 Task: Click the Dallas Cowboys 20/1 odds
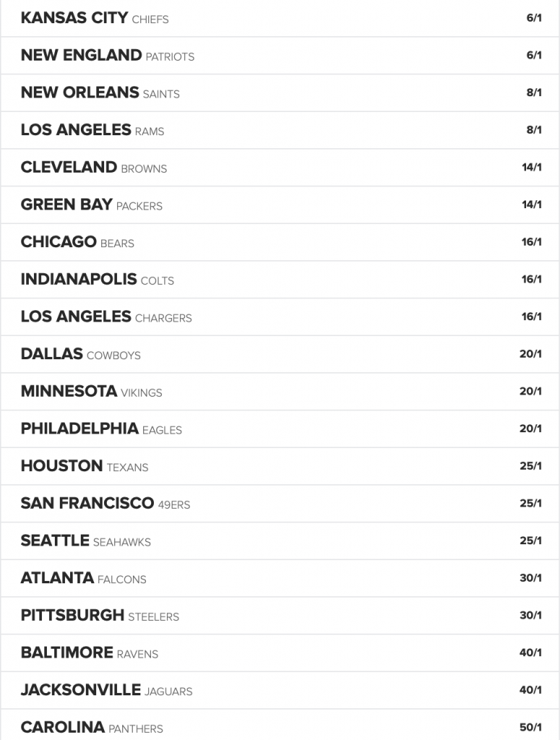click(x=530, y=353)
